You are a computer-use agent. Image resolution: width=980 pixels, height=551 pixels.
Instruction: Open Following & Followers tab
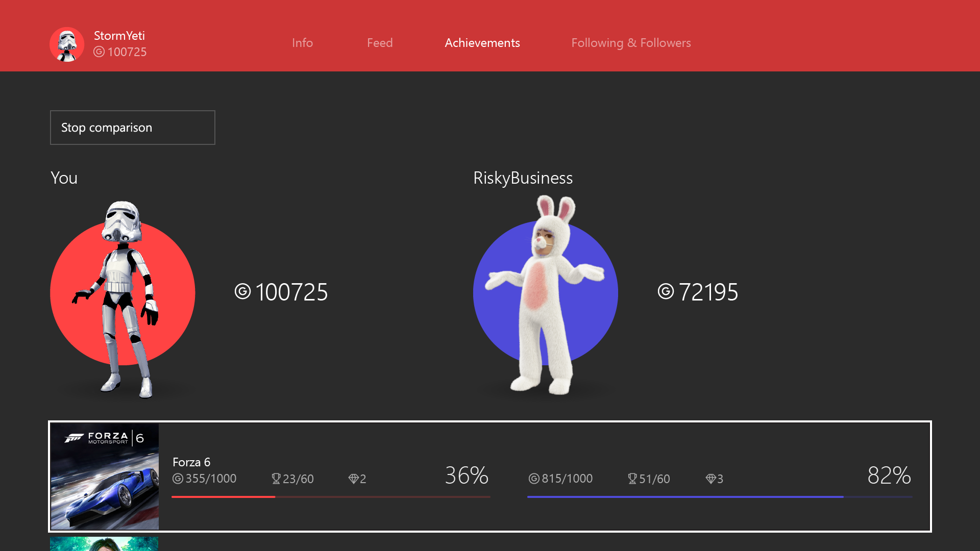coord(631,43)
